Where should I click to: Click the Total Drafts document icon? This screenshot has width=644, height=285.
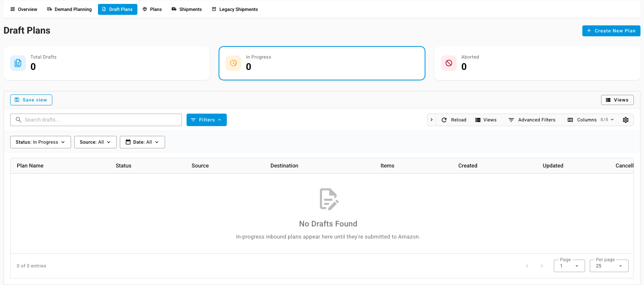pos(18,63)
